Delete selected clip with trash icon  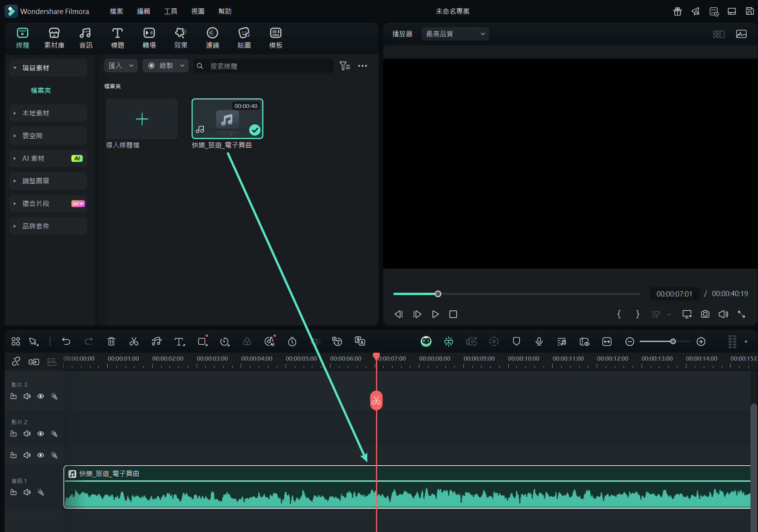click(111, 341)
